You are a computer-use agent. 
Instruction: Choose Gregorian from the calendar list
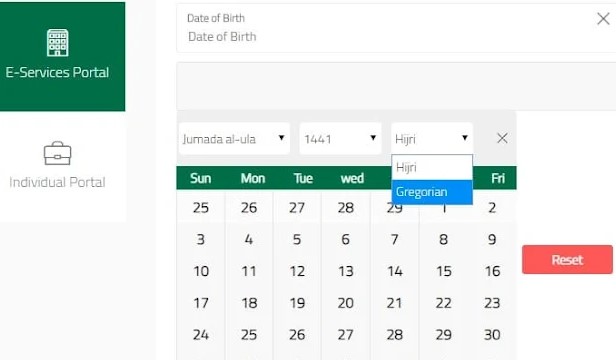click(432, 192)
